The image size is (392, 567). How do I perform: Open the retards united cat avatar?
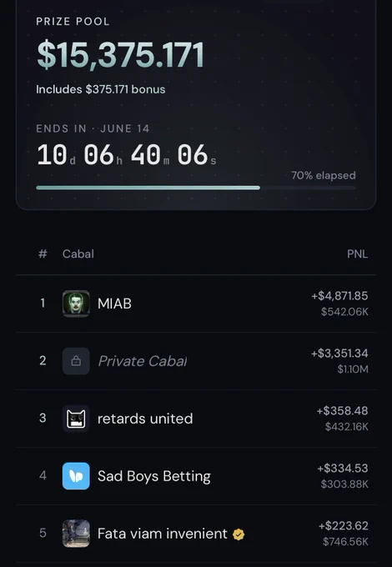point(76,419)
